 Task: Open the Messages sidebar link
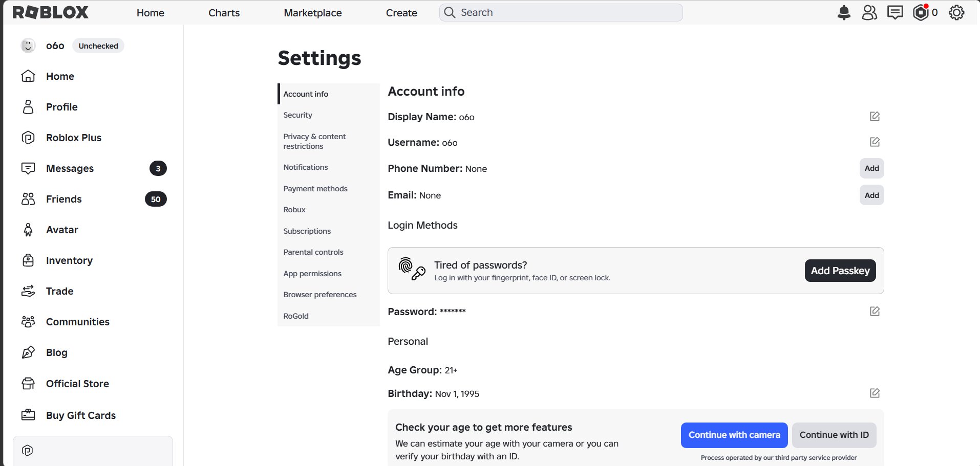(94, 168)
